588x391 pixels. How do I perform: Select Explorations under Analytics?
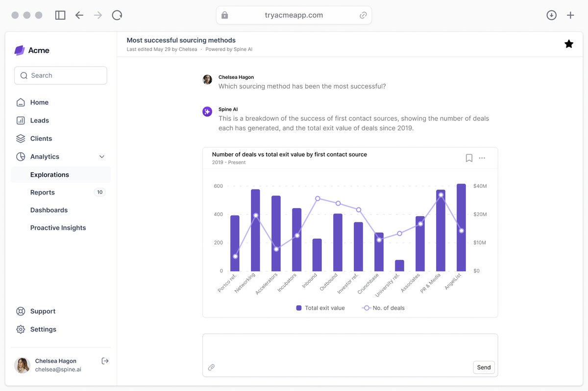pos(49,174)
